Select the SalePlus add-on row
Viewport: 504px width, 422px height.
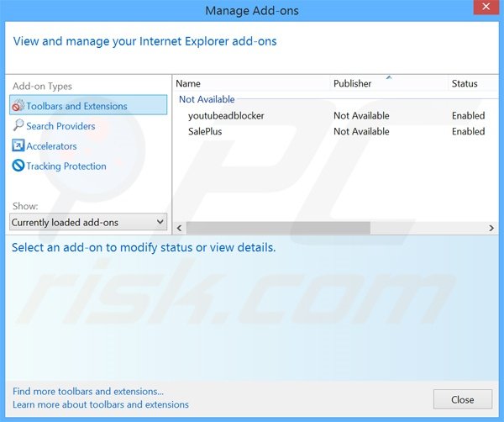(x=205, y=131)
